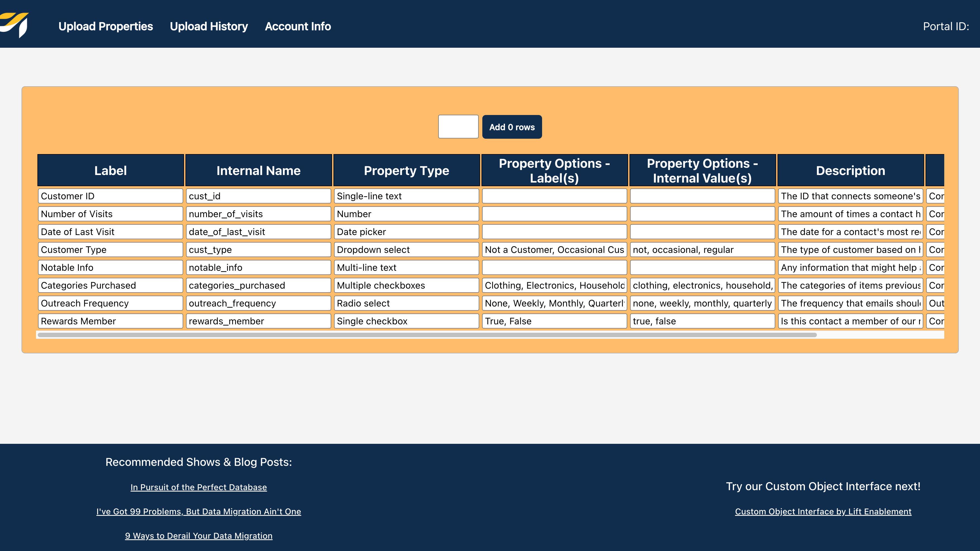Click the Lift Enablement logo icon
The image size is (980, 551).
pyautogui.click(x=15, y=24)
